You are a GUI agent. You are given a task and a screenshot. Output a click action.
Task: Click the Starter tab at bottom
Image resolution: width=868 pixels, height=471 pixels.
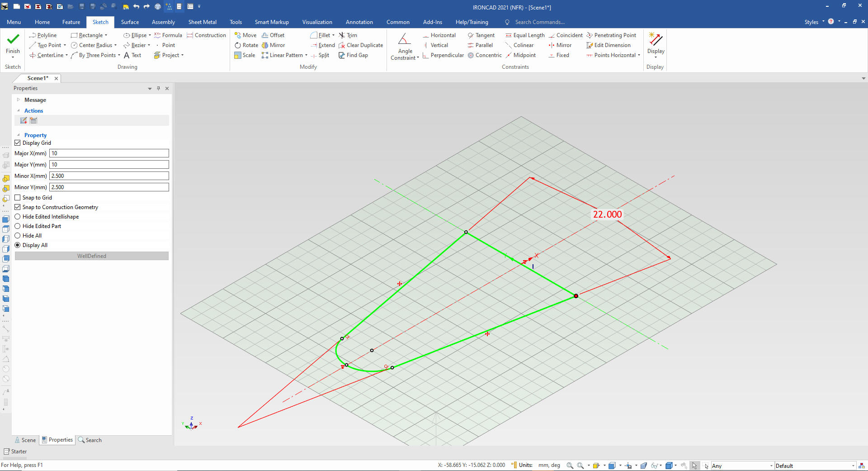pyautogui.click(x=15, y=452)
